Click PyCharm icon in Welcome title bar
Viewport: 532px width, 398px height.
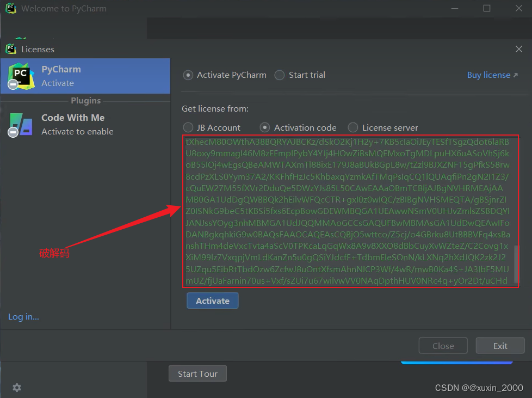pyautogui.click(x=11, y=8)
